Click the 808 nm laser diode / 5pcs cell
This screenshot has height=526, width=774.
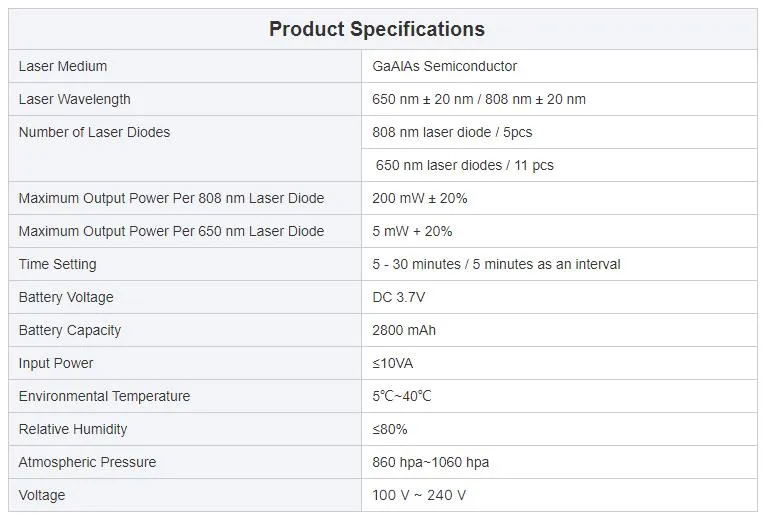445,132
